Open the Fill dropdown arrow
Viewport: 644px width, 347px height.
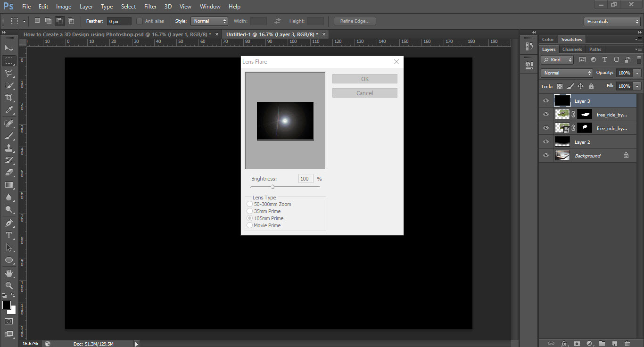[637, 86]
